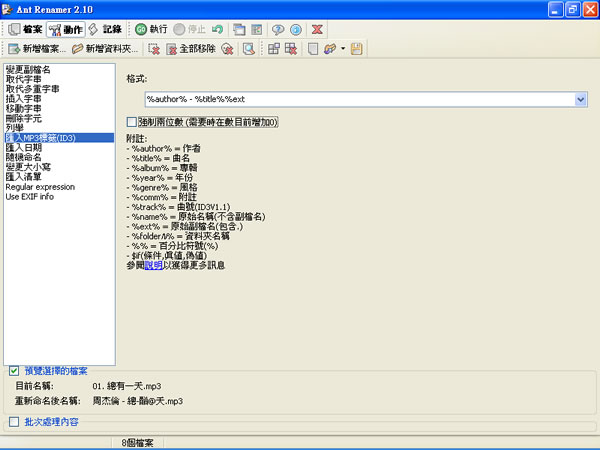Open the format combo box dropdown arrow

pos(580,99)
